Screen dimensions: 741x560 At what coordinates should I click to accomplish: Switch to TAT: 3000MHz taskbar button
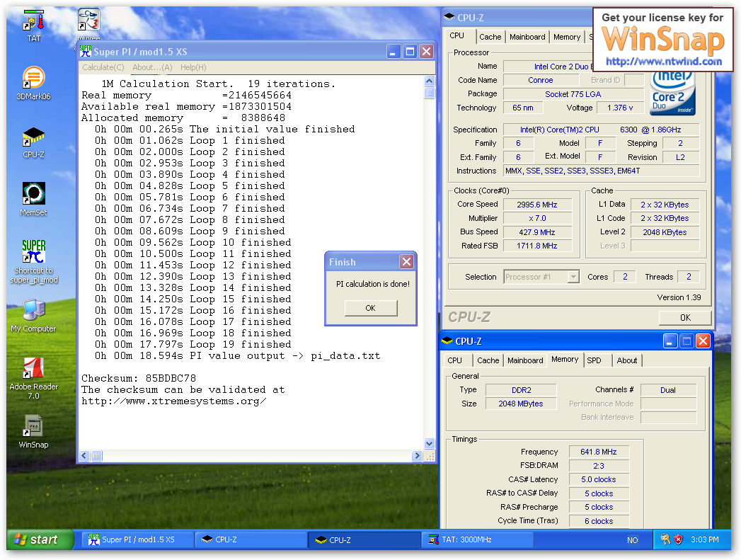(x=477, y=539)
